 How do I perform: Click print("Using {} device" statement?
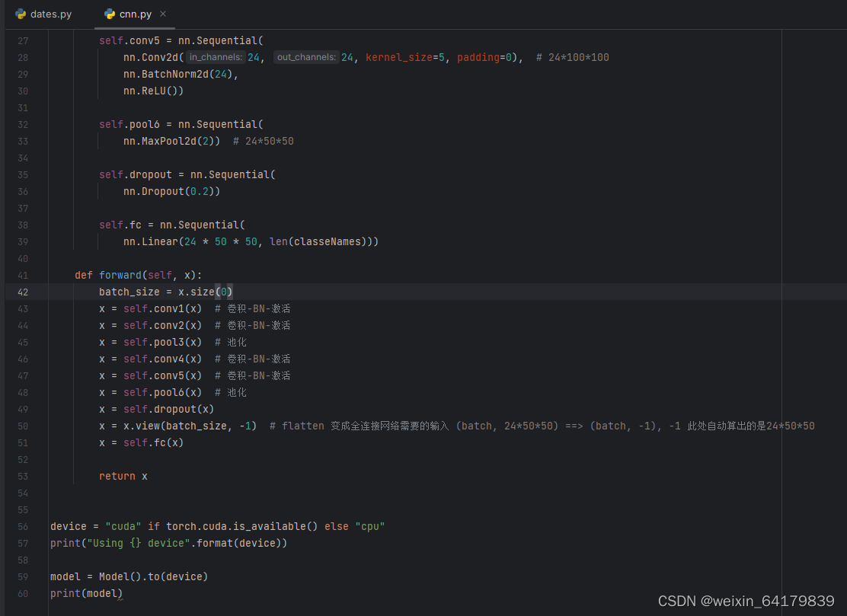click(168, 543)
